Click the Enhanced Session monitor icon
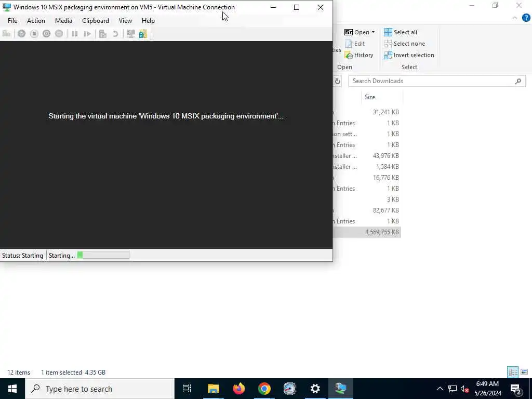 [x=130, y=34]
